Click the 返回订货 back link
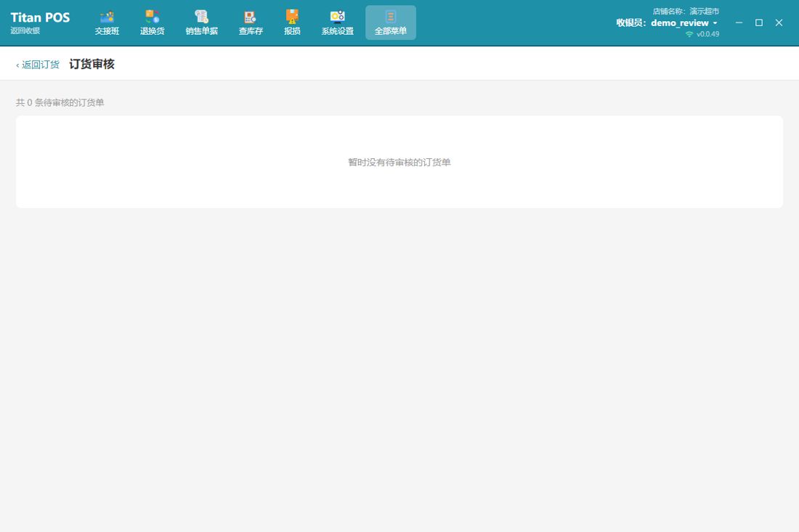Image resolution: width=799 pixels, height=532 pixels. tap(38, 65)
